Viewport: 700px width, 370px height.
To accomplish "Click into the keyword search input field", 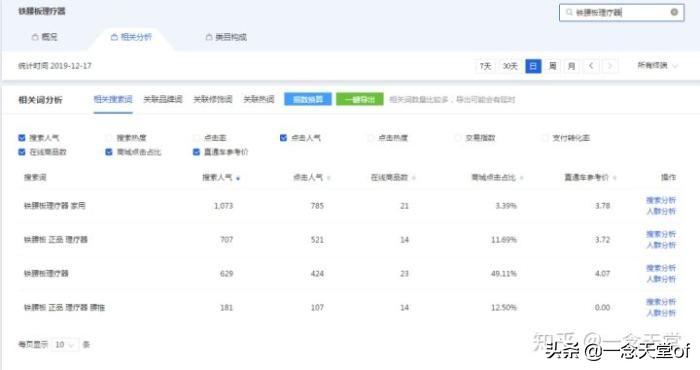I will pos(621,12).
